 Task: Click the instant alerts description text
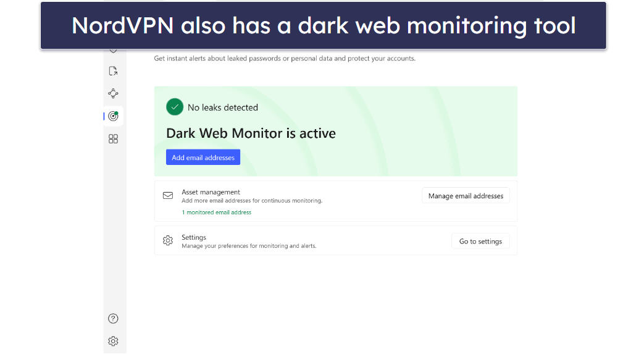(285, 59)
